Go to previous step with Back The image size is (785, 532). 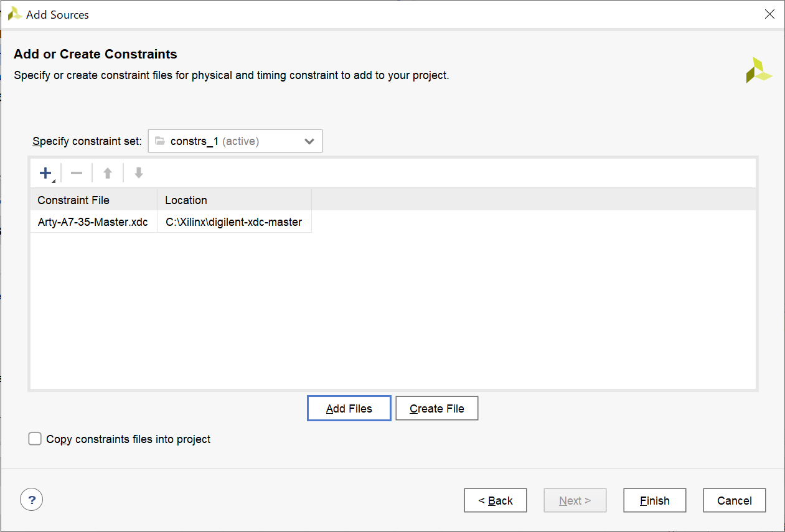tap(496, 500)
